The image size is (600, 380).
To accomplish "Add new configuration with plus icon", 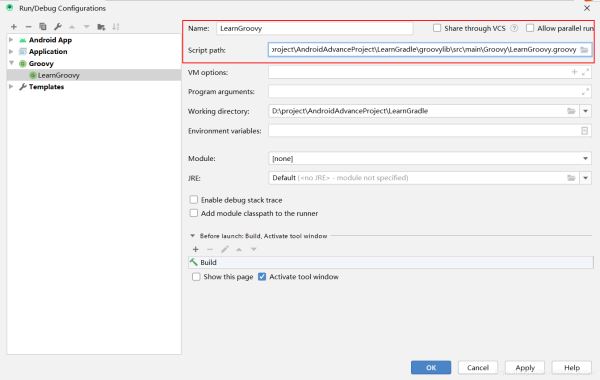I will pos(14,27).
